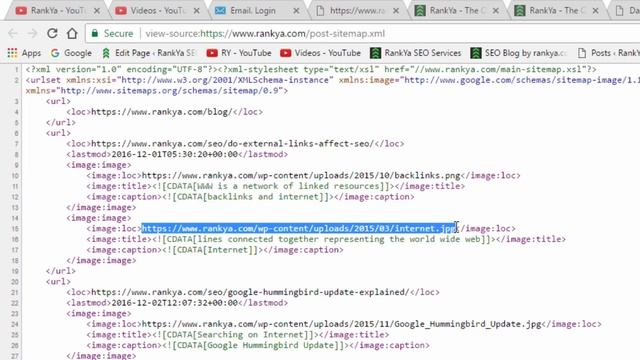Go forward using the forward arrow
This screenshot has height=360, width=640.
(x=32, y=33)
